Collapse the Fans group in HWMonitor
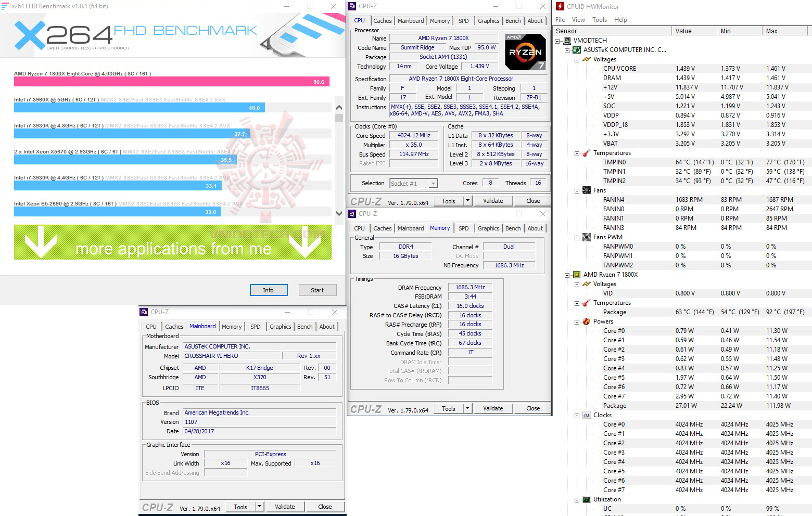The image size is (812, 516). tap(577, 190)
